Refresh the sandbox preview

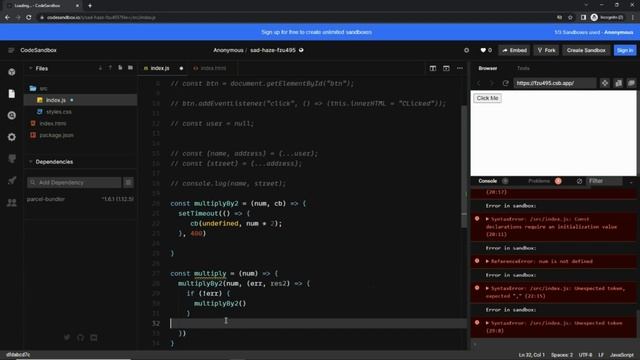pos(505,83)
